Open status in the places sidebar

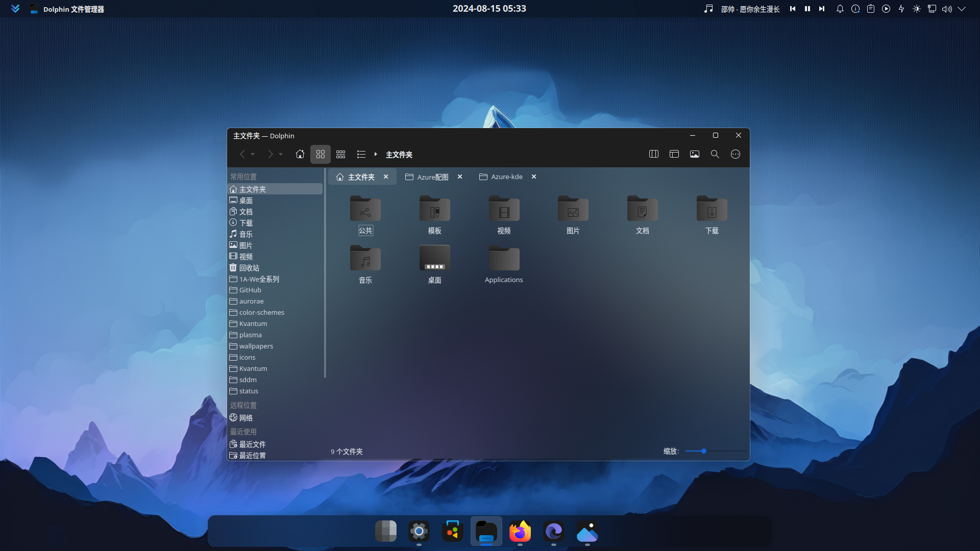pyautogui.click(x=275, y=391)
